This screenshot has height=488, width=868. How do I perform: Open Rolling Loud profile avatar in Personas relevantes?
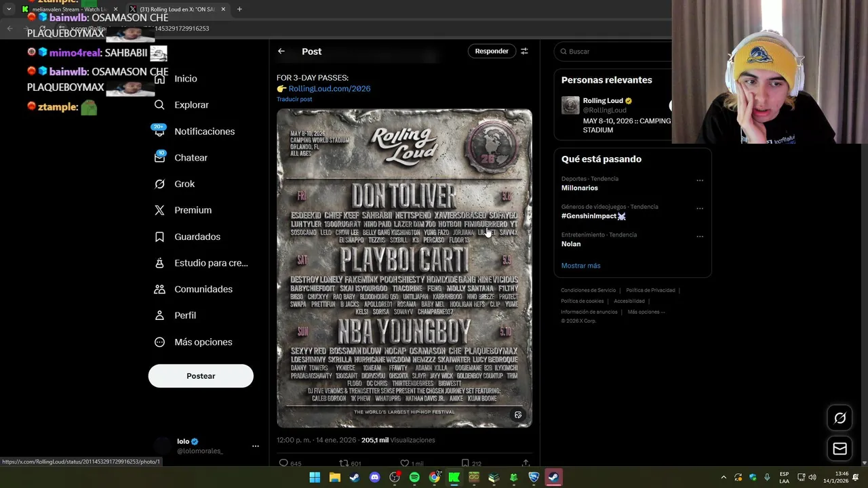(x=570, y=106)
